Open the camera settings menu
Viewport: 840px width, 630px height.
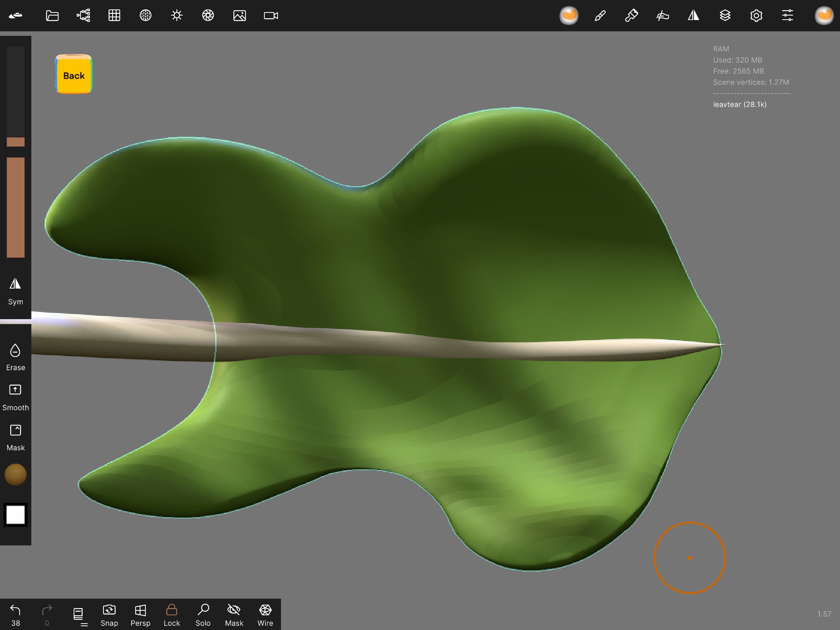pos(271,15)
